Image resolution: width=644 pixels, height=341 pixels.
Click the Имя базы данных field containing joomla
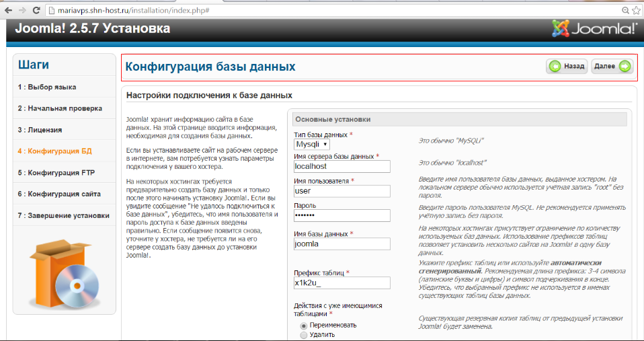pos(341,243)
